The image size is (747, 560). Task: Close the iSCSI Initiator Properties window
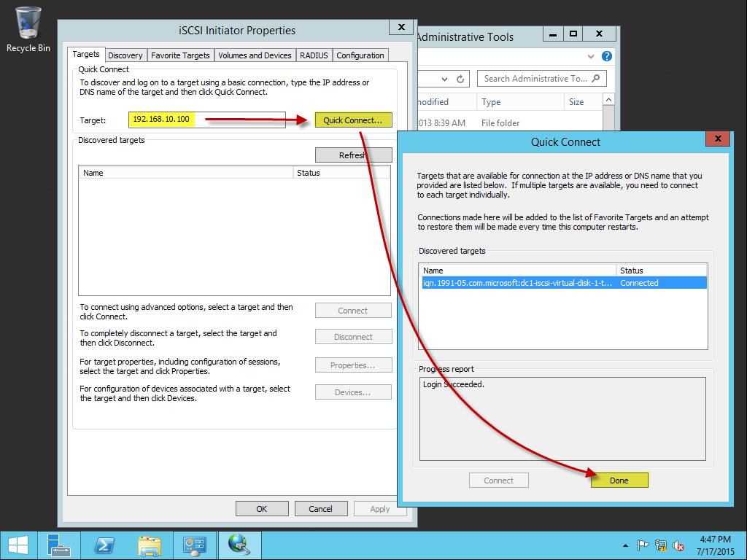(401, 27)
